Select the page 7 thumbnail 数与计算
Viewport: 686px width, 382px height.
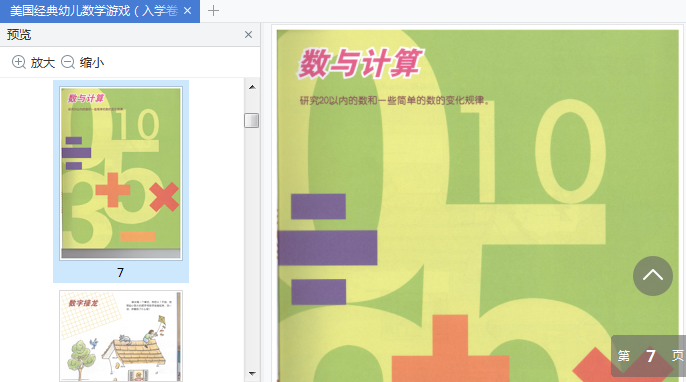click(121, 173)
